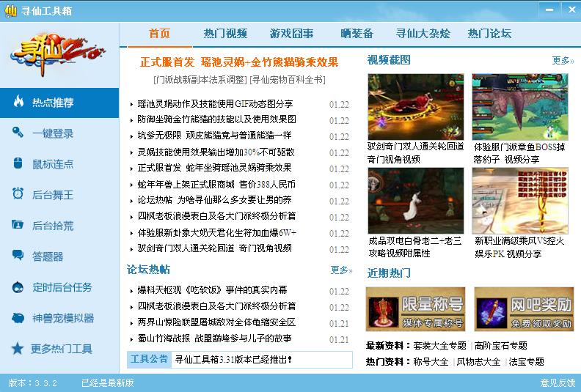Open article 灵娲技能使用效果输出增加30%不可驱散

click(216, 152)
